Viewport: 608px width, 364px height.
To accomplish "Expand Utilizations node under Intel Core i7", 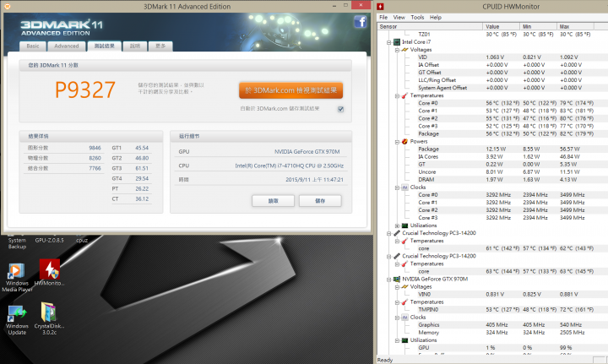I will [x=397, y=225].
